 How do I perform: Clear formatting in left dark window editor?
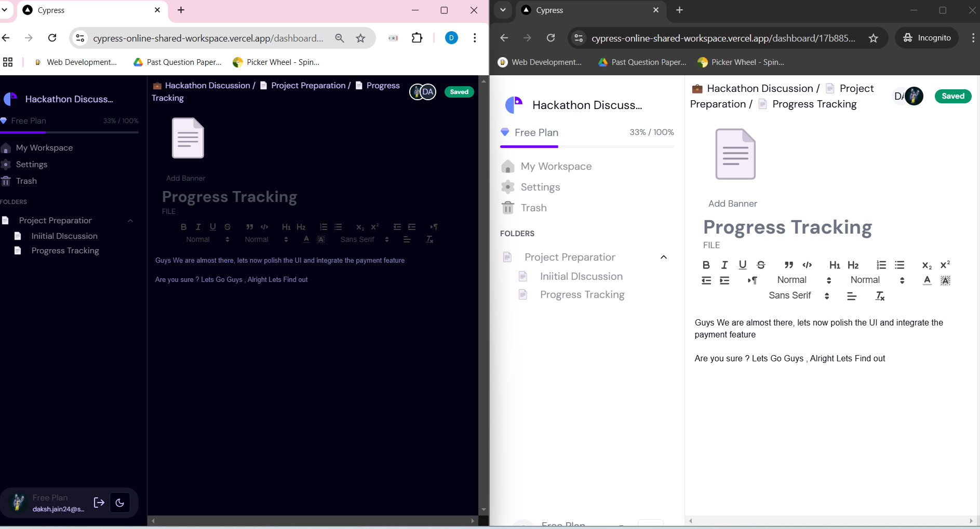(429, 239)
